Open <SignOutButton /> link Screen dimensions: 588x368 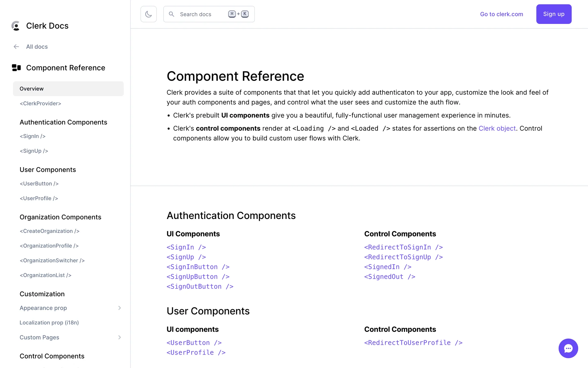pyautogui.click(x=200, y=286)
